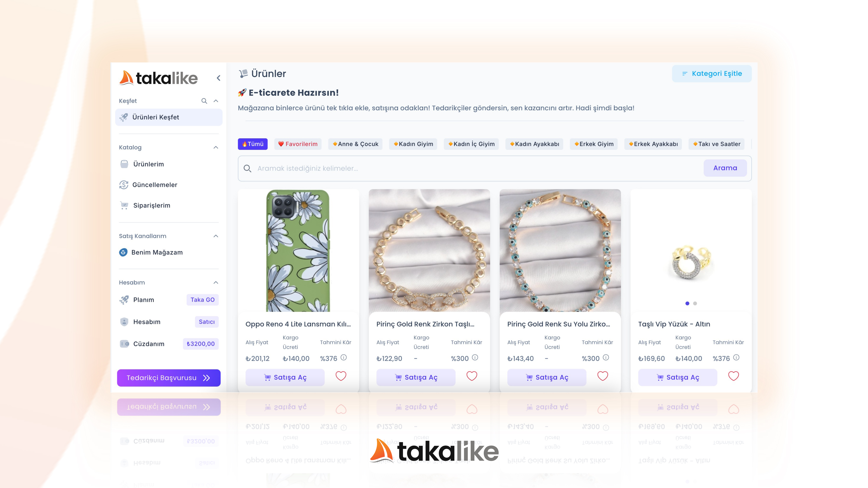Favorite the Pirinç Gold Zirkon Taşlı bracelet
The image size is (868, 488).
click(x=472, y=376)
